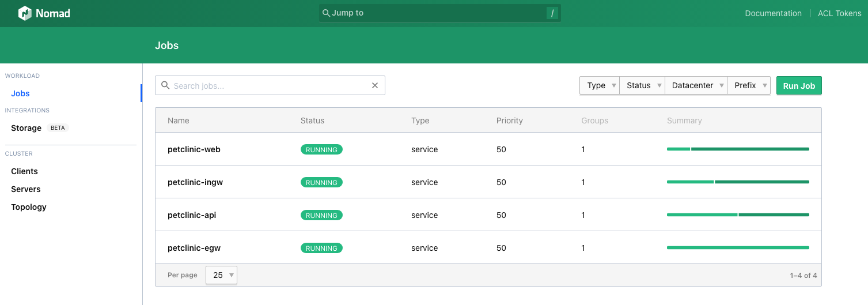
Task: Open the petclinic-ingw job
Action: pyautogui.click(x=195, y=182)
